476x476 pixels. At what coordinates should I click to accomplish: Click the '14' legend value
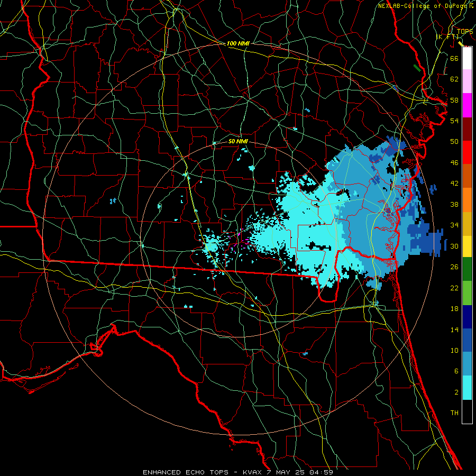coord(454,329)
